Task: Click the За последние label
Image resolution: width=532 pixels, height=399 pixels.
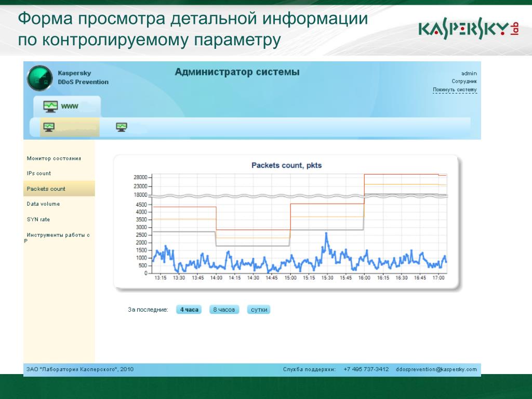Action: click(148, 310)
